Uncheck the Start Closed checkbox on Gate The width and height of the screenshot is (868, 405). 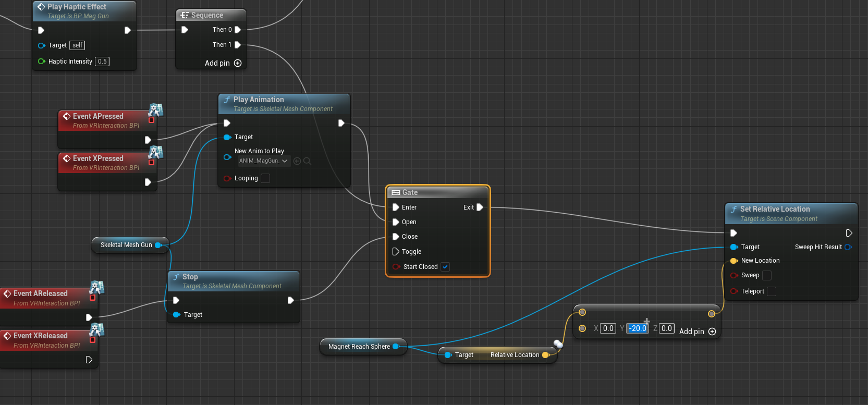pyautogui.click(x=445, y=267)
